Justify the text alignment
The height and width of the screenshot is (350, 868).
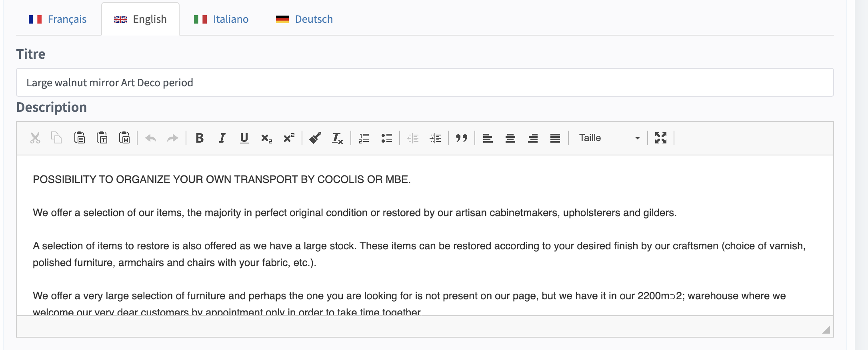click(555, 138)
